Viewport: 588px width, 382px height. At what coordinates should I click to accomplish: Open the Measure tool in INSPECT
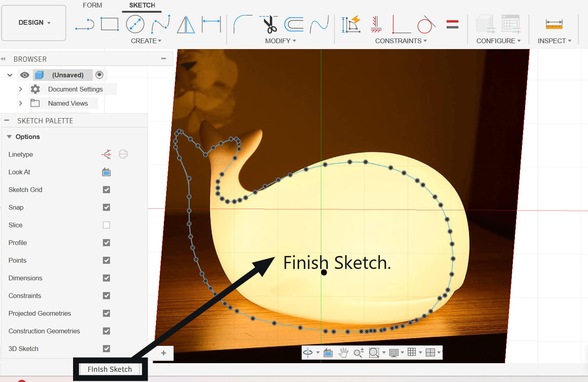click(x=554, y=24)
